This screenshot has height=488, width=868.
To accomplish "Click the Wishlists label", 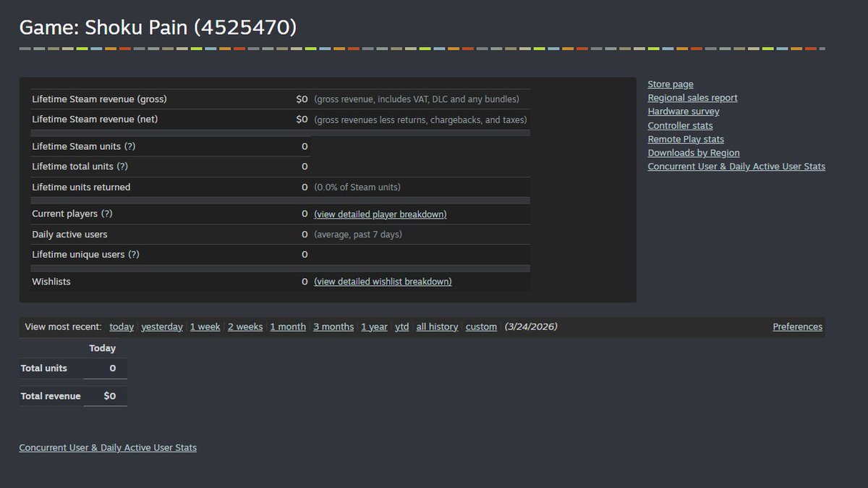I will tap(51, 282).
